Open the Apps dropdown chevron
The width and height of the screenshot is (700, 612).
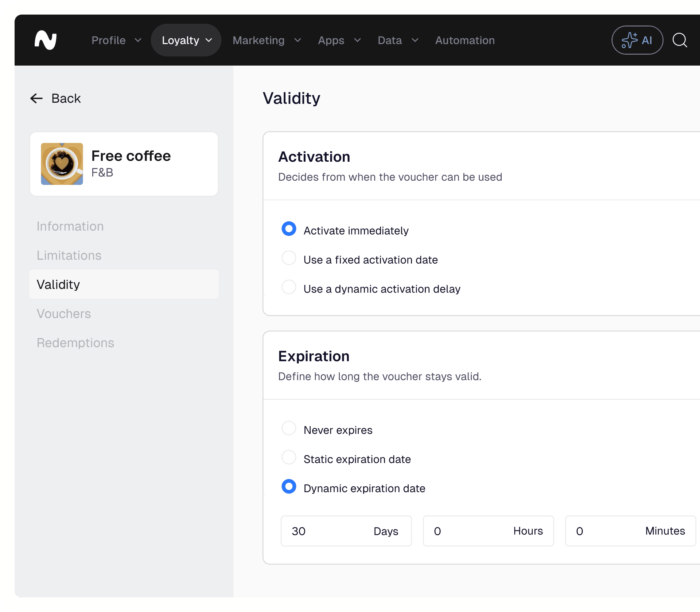(357, 40)
